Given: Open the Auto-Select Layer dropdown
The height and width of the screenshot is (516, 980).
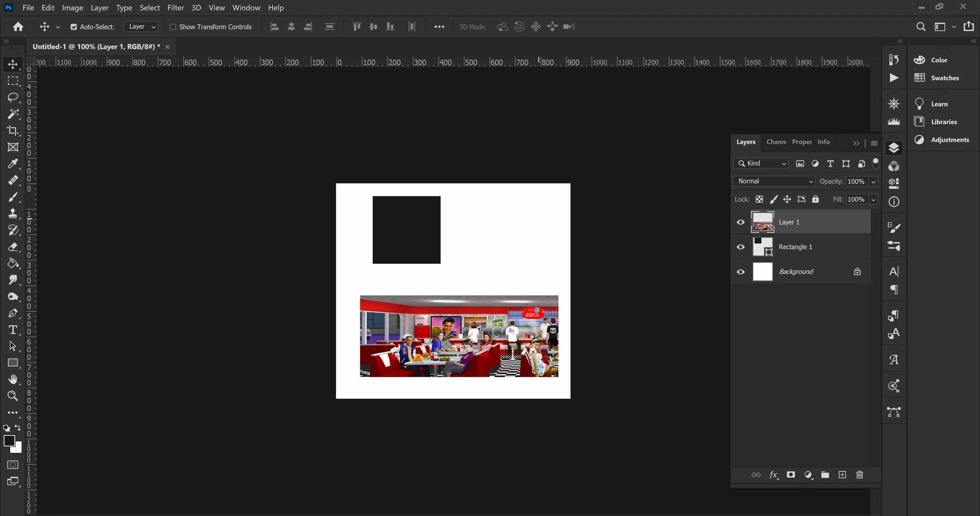Looking at the screenshot, I should (x=141, y=27).
